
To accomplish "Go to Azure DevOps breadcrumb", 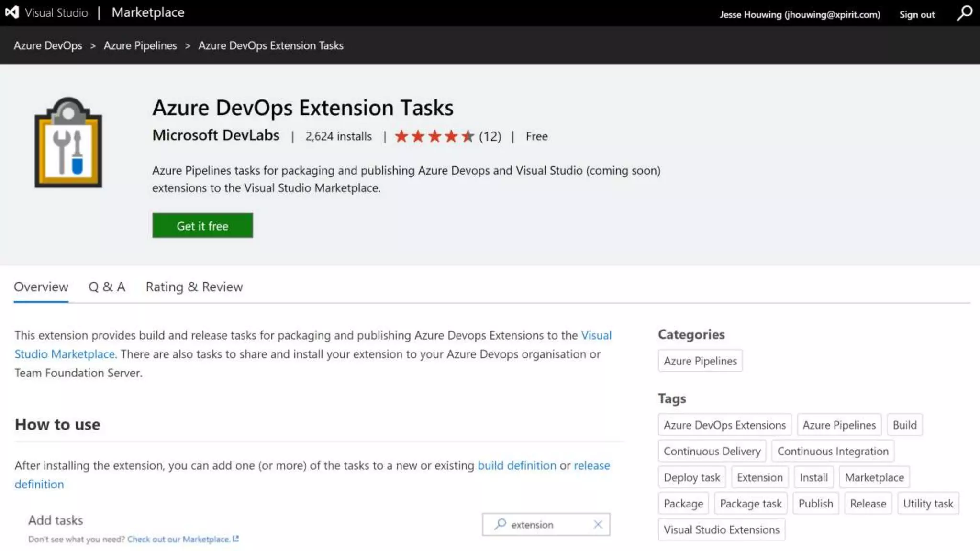I will click(48, 45).
